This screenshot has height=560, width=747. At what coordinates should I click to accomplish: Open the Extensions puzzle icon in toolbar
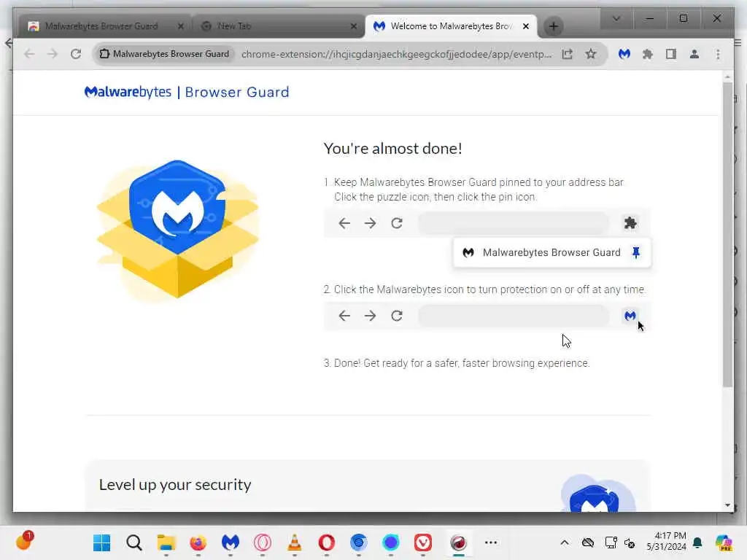point(648,54)
